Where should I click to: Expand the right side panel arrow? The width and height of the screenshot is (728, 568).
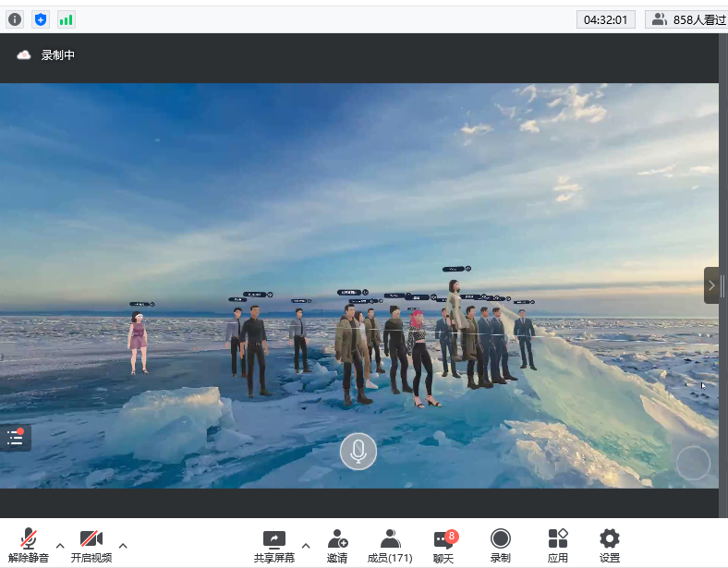coord(711,285)
